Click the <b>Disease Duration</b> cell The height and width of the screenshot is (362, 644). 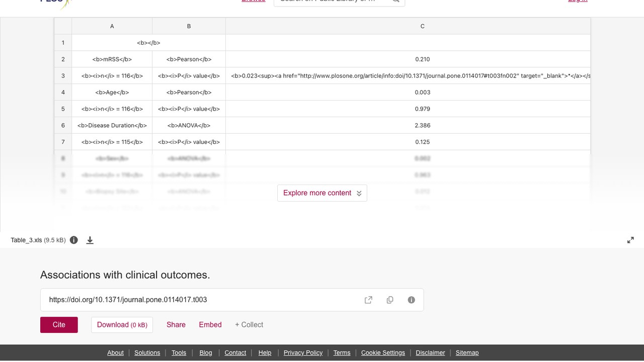[112, 126]
